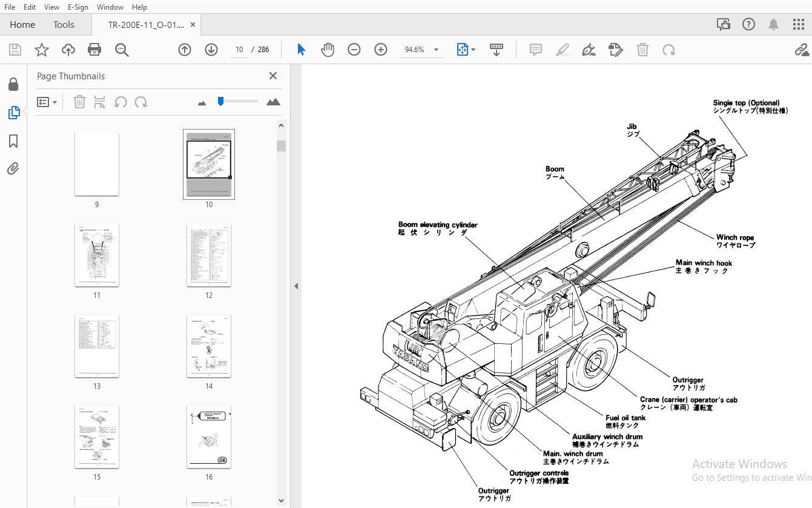This screenshot has width=812, height=508.
Task: Click the scrolling mode keyboard icon
Action: coord(497,50)
